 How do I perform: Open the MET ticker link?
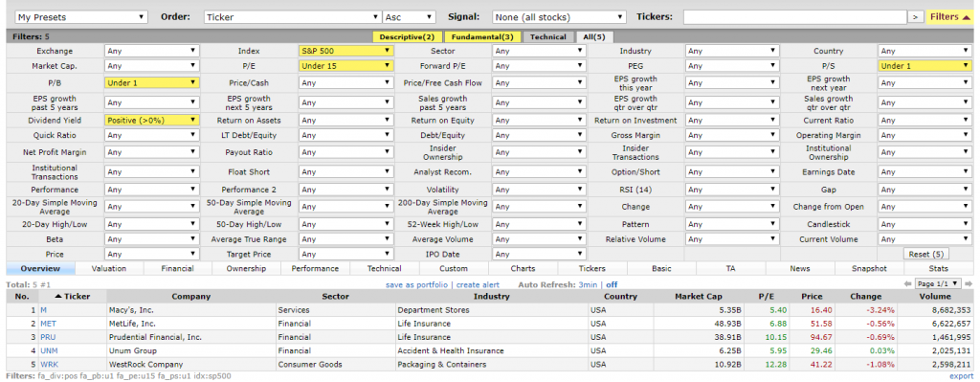coord(48,324)
